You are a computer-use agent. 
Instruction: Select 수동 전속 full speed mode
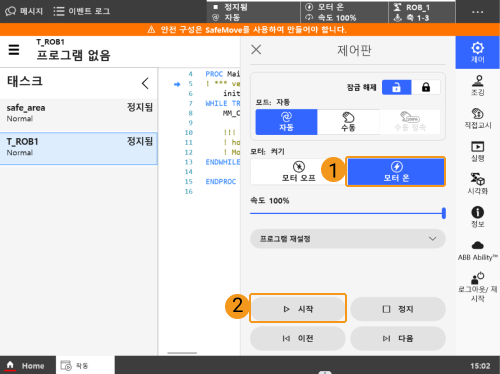coord(410,122)
